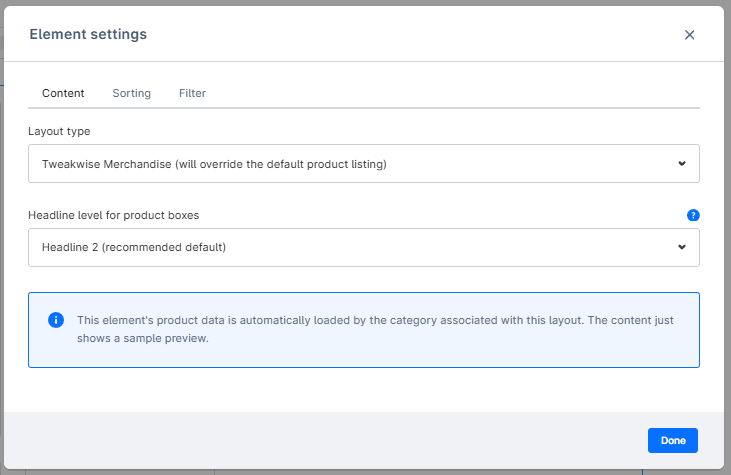Viewport: 731px width, 475px height.
Task: Select the Tweakwise Merchandise option text
Action: pyautogui.click(x=214, y=164)
